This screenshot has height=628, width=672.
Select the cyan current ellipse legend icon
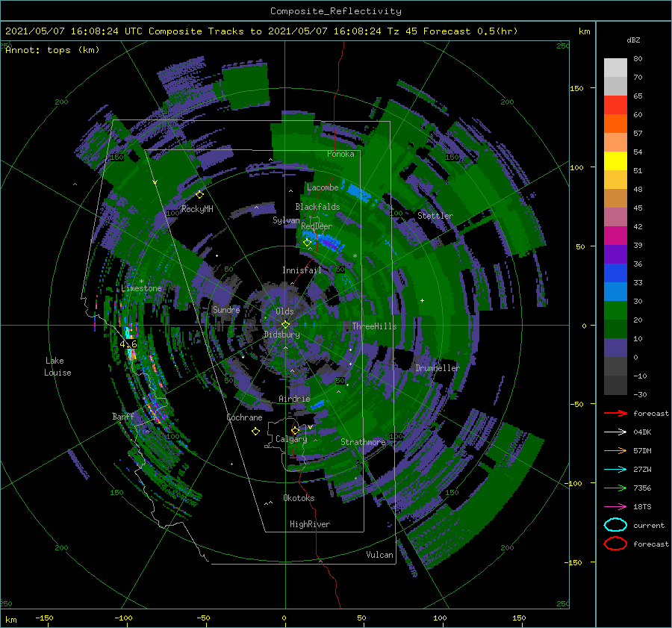(615, 525)
